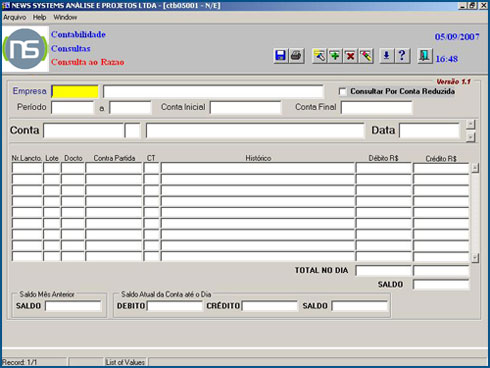Open the Help menu
The height and width of the screenshot is (368, 490).
coord(39,17)
